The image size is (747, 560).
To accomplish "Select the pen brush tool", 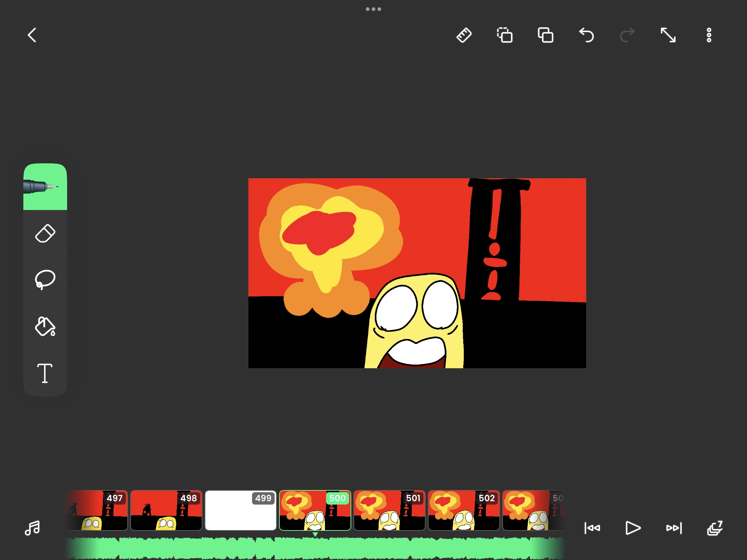I will (x=45, y=187).
